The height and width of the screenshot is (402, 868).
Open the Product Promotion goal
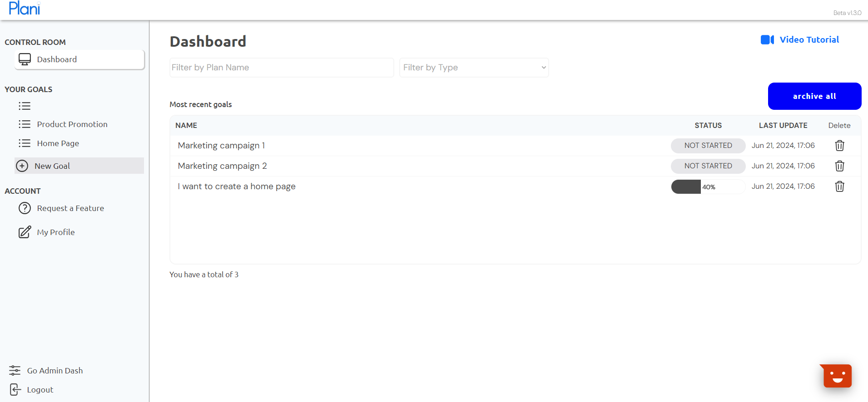point(72,124)
